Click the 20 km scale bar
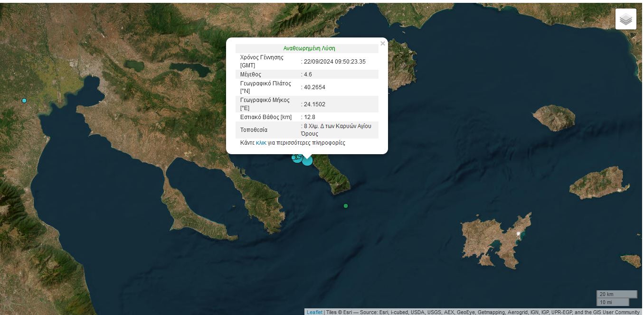The image size is (644, 315). click(616, 294)
